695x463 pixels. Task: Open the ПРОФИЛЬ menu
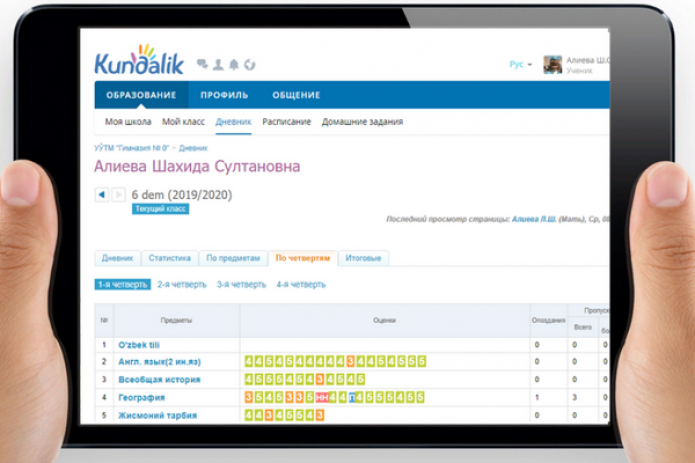pyautogui.click(x=224, y=95)
